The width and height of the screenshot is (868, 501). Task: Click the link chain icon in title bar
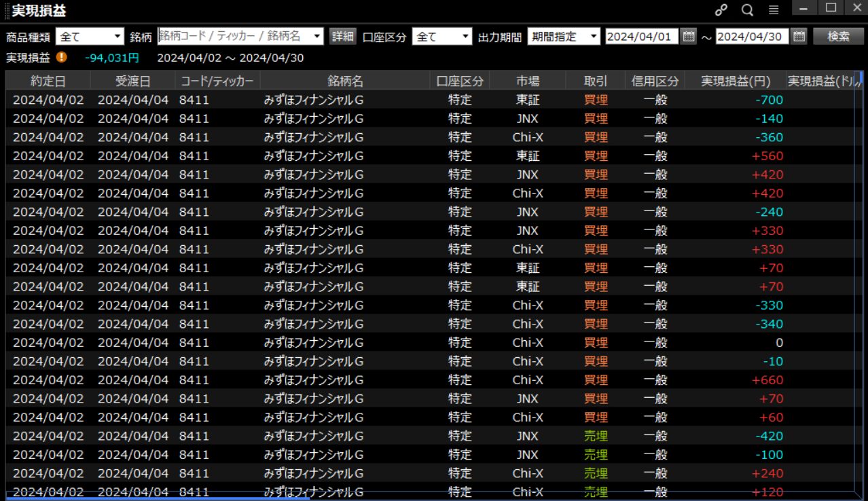point(721,10)
